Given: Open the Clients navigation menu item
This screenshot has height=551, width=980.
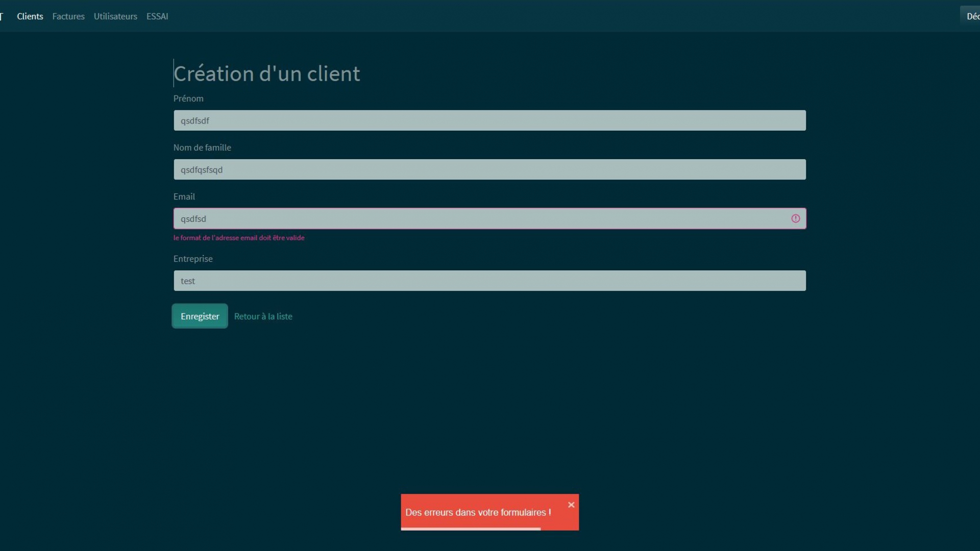Looking at the screenshot, I should click(x=30, y=16).
